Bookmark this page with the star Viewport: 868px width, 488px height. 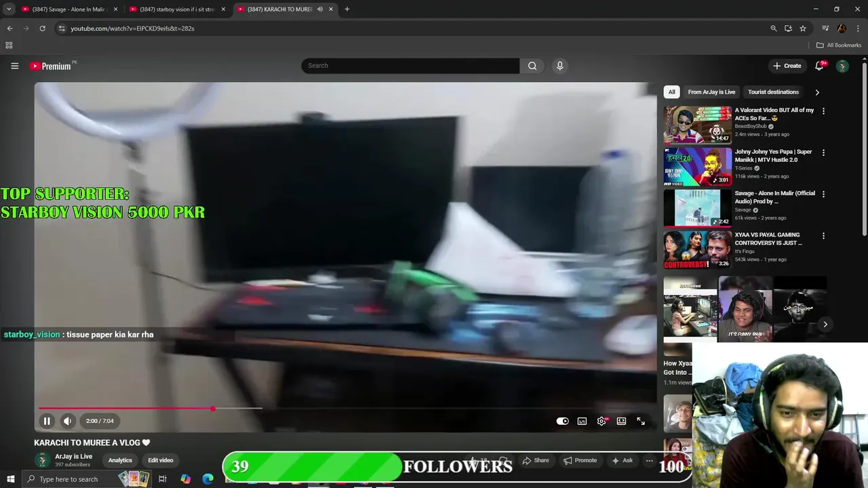pyautogui.click(x=803, y=28)
